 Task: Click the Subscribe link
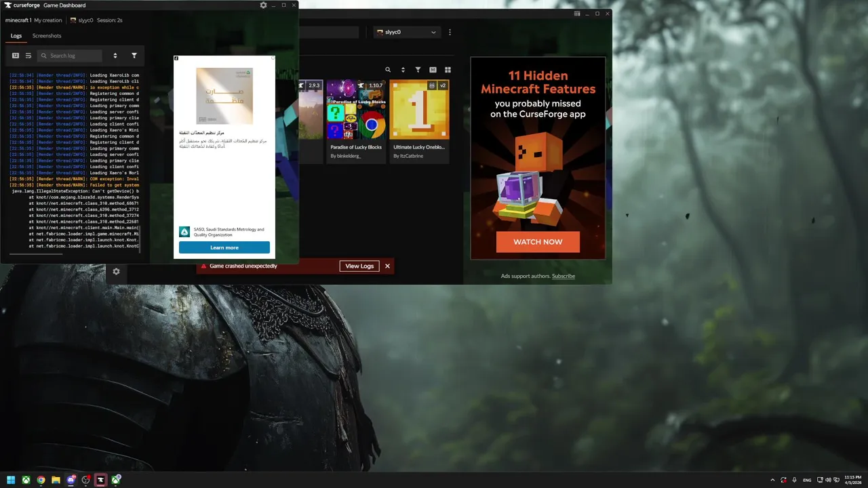click(x=564, y=276)
